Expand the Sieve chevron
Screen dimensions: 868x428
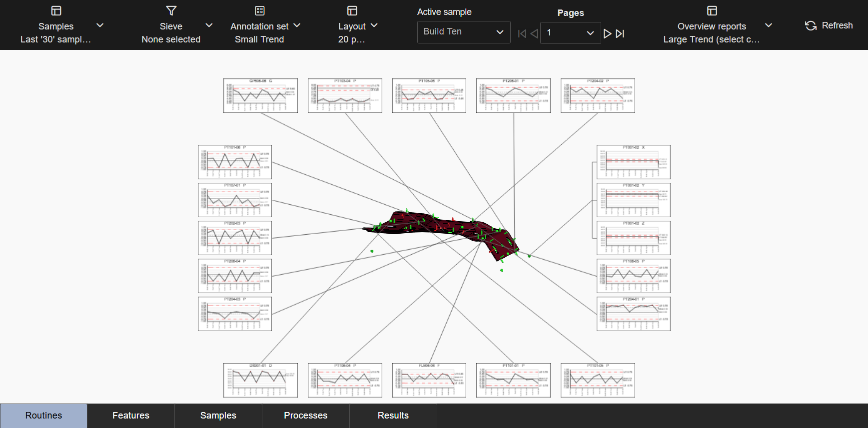[209, 25]
